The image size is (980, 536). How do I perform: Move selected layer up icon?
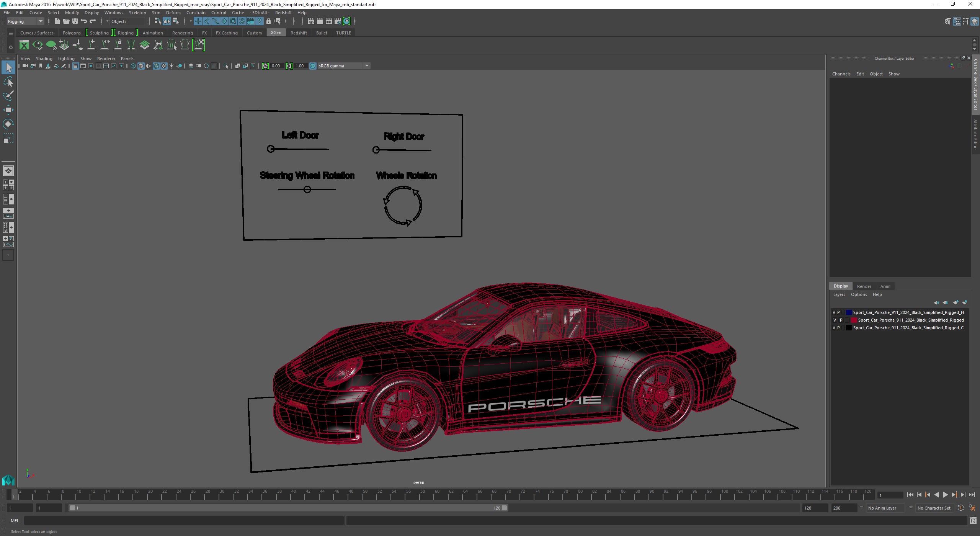tap(936, 302)
